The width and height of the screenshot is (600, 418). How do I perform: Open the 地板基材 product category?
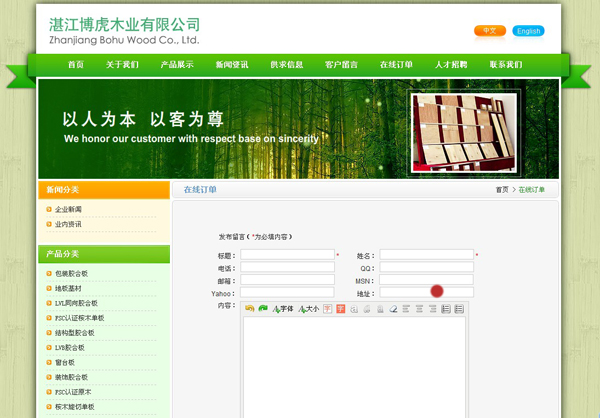click(71, 288)
